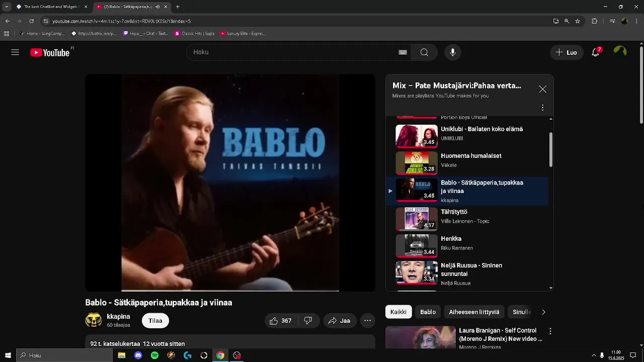Image resolution: width=644 pixels, height=362 pixels.
Task: Open File Explorer from the taskbar
Action: pyautogui.click(x=122, y=355)
